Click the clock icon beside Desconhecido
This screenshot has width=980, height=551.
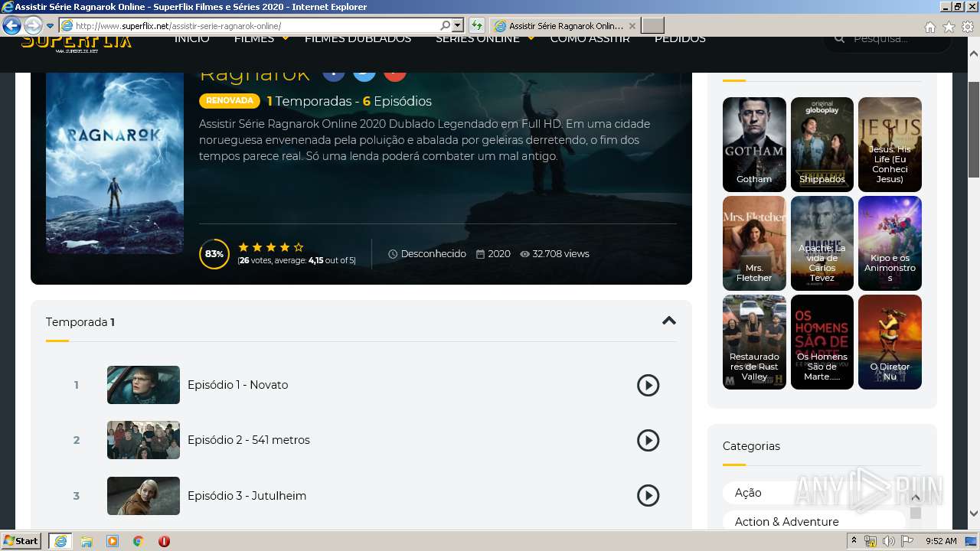[393, 254]
